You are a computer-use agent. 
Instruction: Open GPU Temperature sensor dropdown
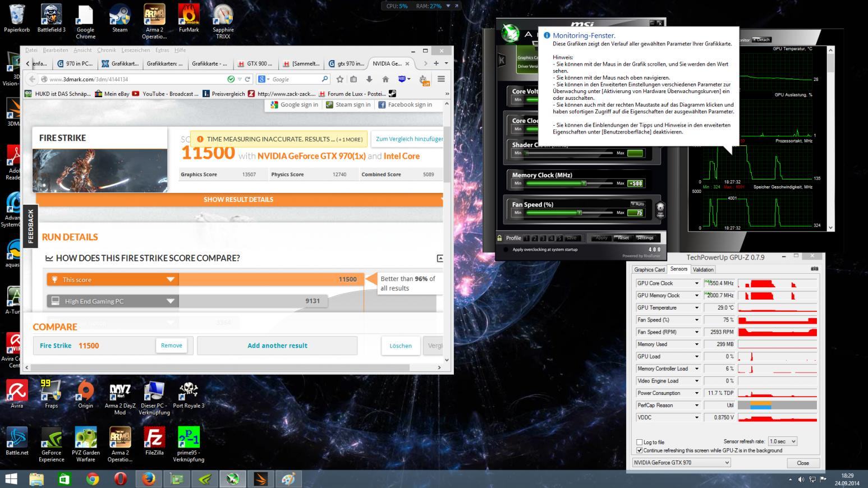pyautogui.click(x=697, y=307)
